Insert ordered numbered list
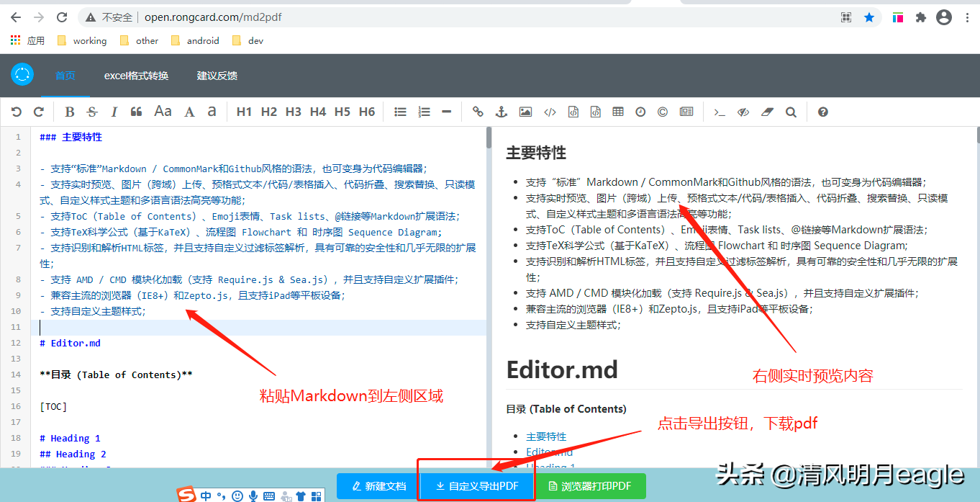Viewport: 980px width, 502px height. coord(424,112)
